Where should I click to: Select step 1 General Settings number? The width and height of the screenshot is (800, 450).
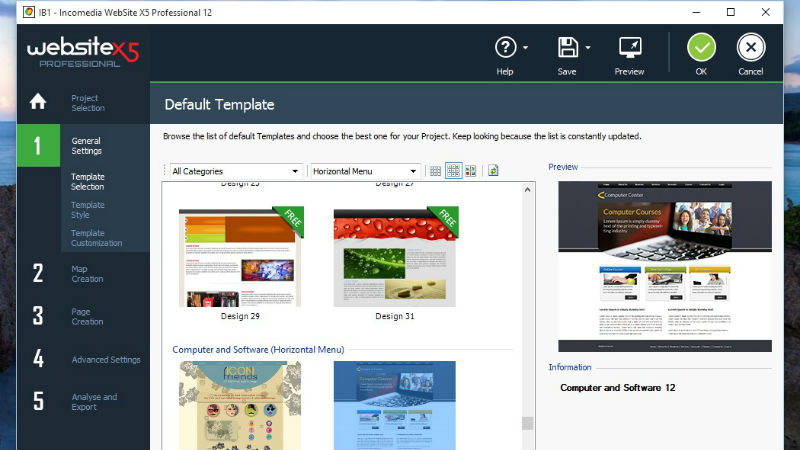(x=38, y=146)
